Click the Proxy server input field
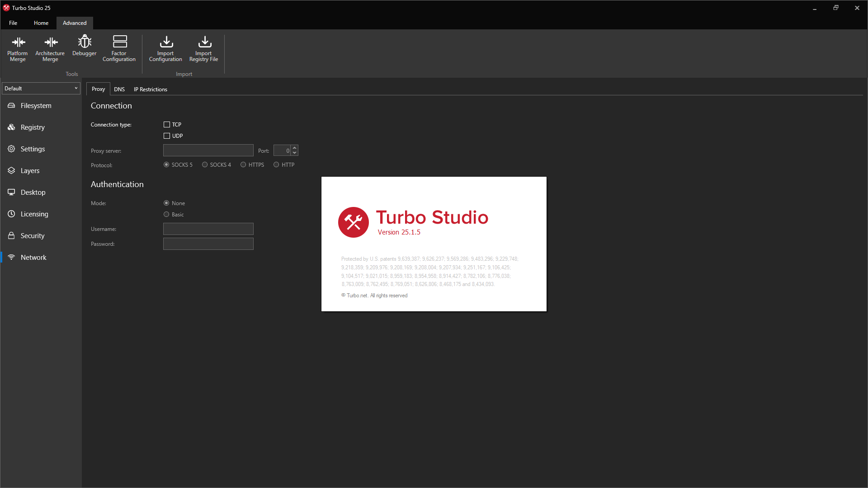This screenshot has width=868, height=488. 208,150
